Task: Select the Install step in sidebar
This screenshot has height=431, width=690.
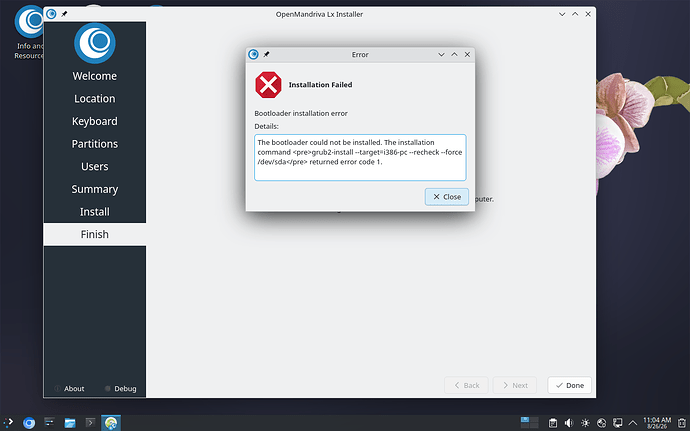Action: pyautogui.click(x=95, y=212)
